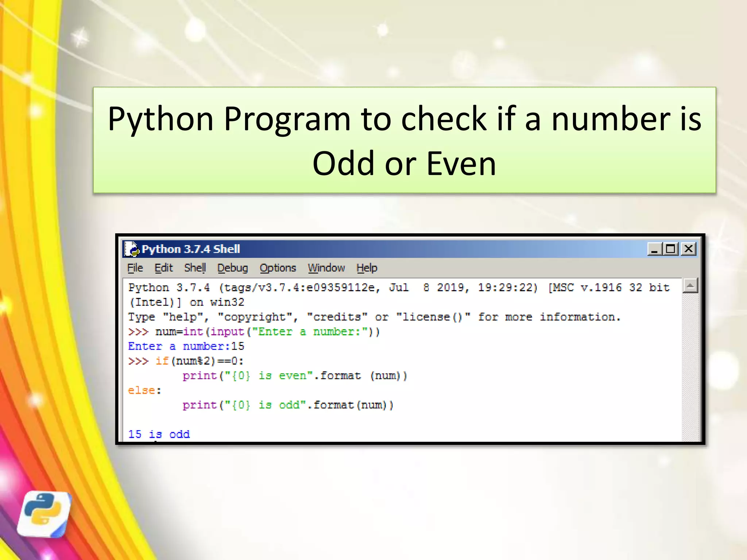The height and width of the screenshot is (560, 747).
Task: Click the Python Shell title bar icon
Action: (x=132, y=249)
